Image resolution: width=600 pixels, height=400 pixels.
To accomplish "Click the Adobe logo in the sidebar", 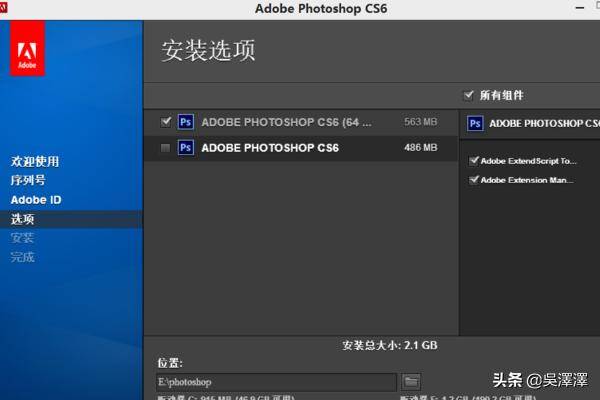I will point(26,52).
